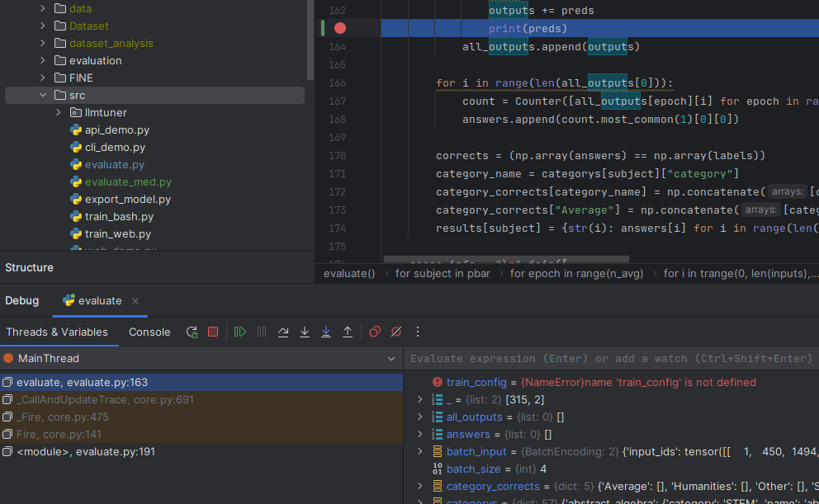Screen dimensions: 819x504
Task: Select the evaluate, evaluate.py:163 stack frame
Action: click(201, 383)
